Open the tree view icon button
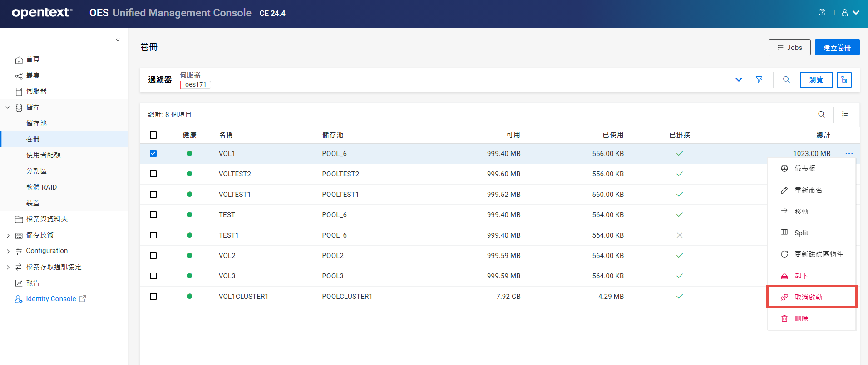The image size is (868, 365). pyautogui.click(x=843, y=80)
